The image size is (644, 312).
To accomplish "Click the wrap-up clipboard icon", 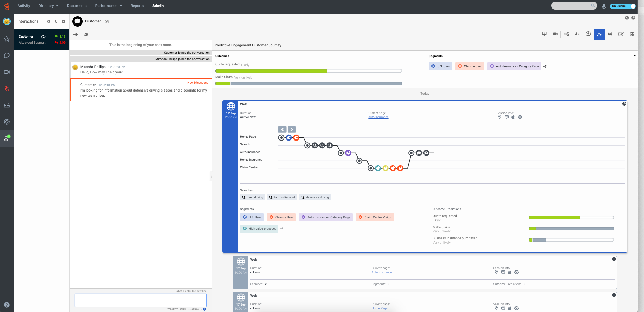I will click(x=632, y=34).
